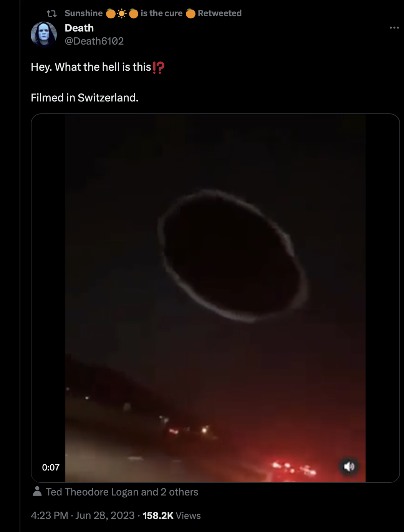
Task: Open "Ted Theodore Logan and 2 others" tags
Action: pyautogui.click(x=122, y=492)
